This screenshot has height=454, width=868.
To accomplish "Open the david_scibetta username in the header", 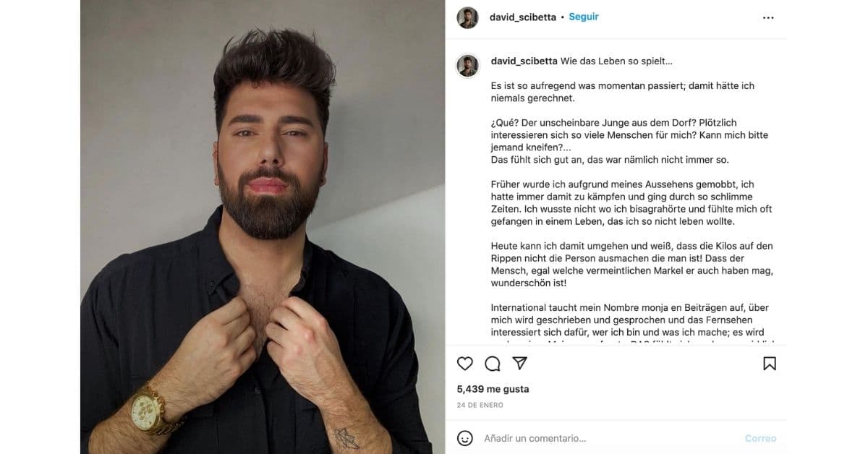I will pyautogui.click(x=523, y=17).
